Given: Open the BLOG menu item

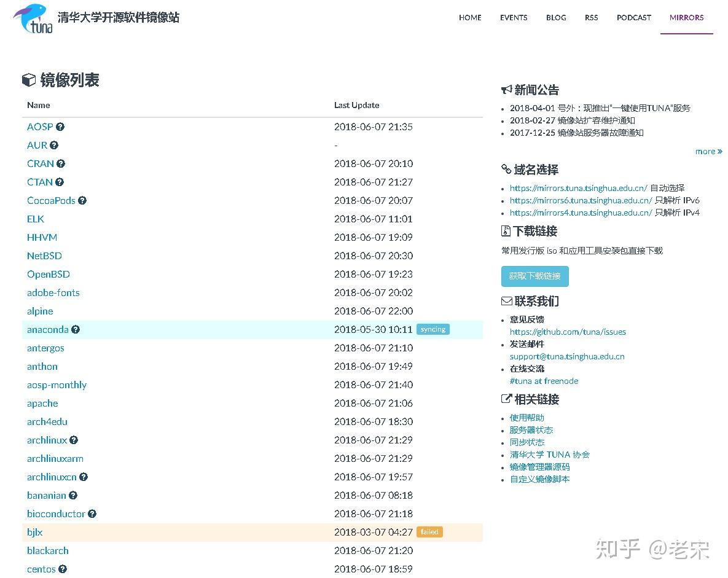Looking at the screenshot, I should click(x=556, y=18).
